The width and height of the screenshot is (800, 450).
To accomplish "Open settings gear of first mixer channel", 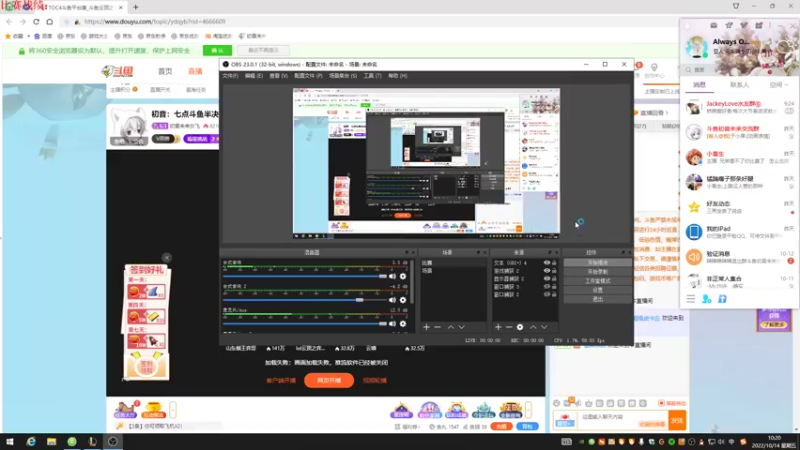I will 403,276.
